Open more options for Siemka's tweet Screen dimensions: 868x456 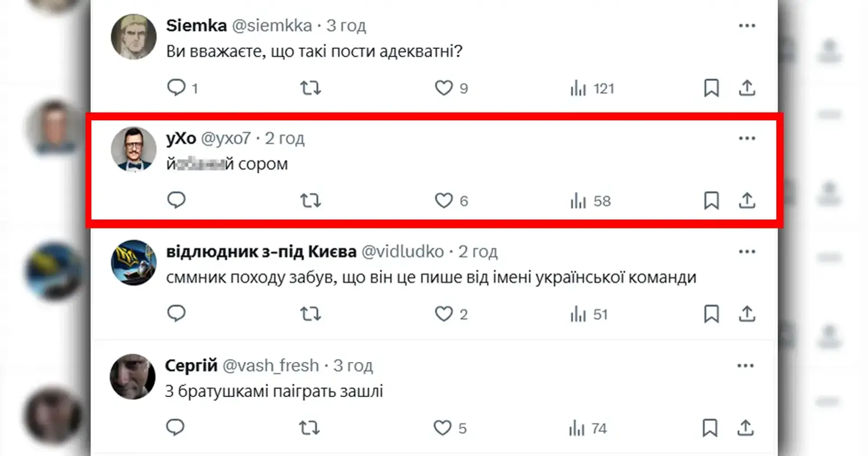747,26
